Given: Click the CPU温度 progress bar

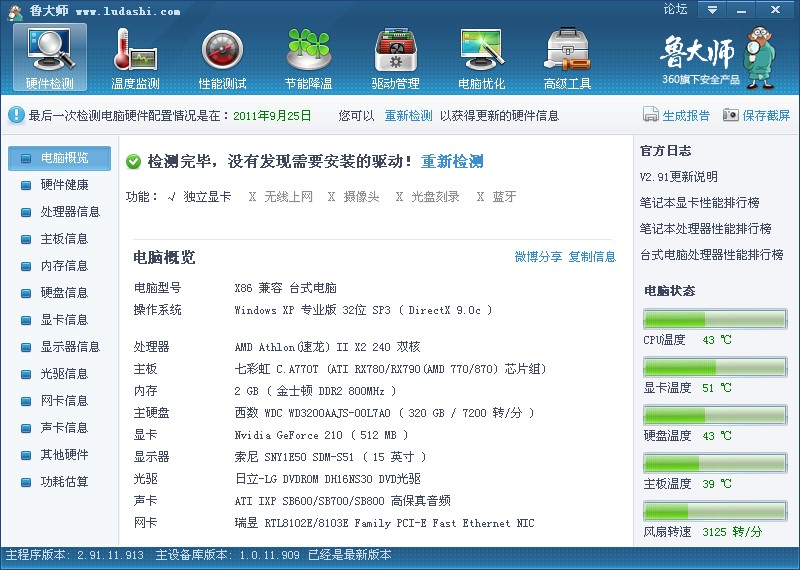Looking at the screenshot, I should pyautogui.click(x=715, y=319).
